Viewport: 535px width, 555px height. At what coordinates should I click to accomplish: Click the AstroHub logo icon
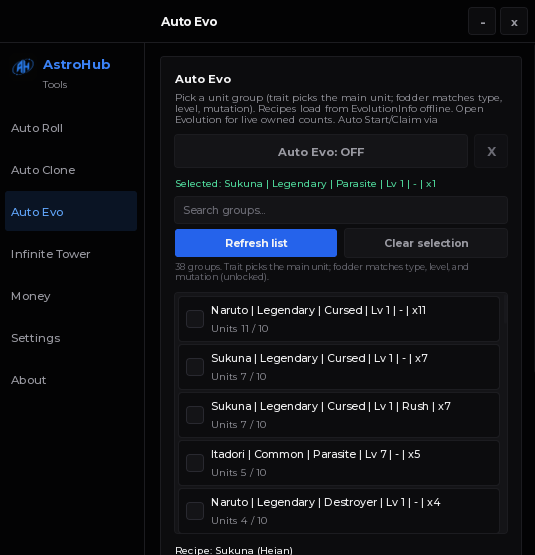pyautogui.click(x=23, y=66)
